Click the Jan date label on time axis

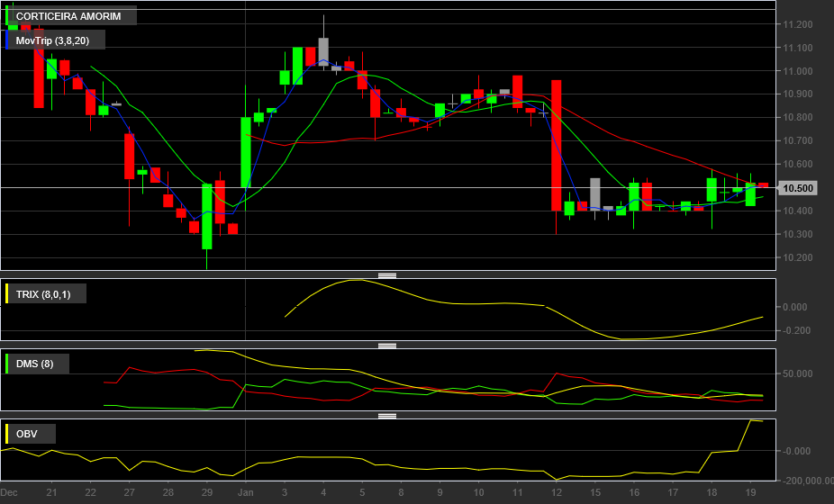245,493
